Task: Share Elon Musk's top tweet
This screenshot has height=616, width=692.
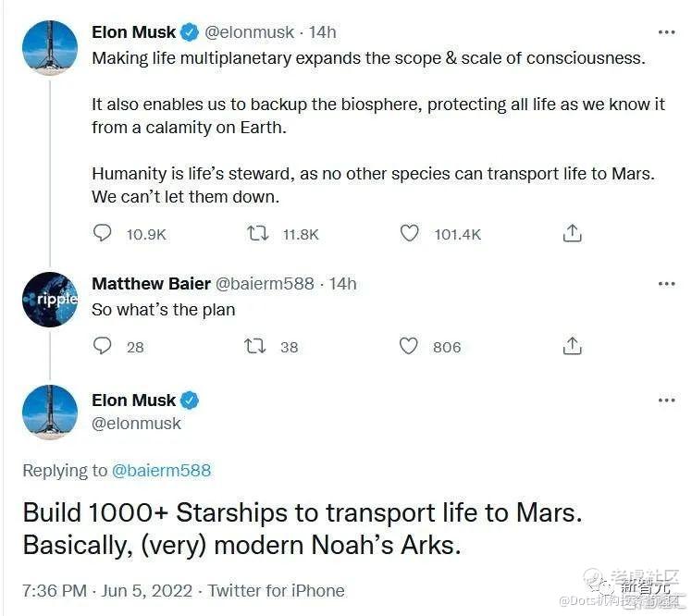Action: click(x=573, y=234)
